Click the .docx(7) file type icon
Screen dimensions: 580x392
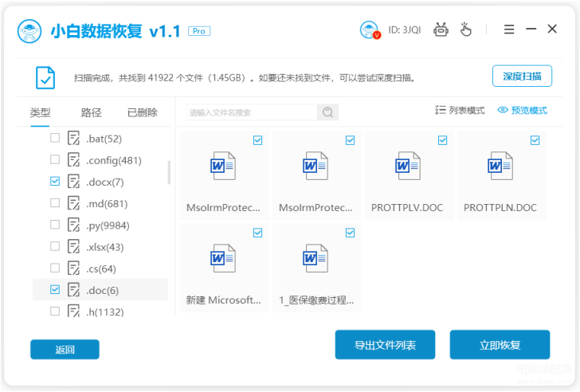point(73,182)
